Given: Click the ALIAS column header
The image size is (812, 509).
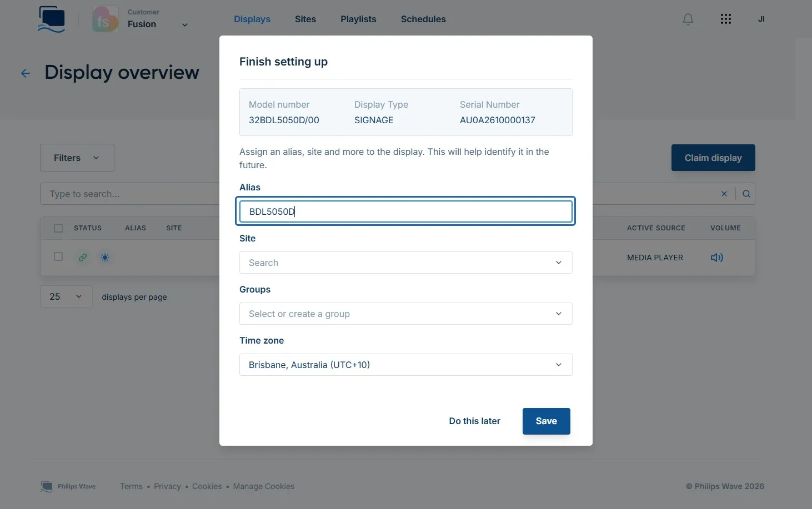Looking at the screenshot, I should 136,228.
